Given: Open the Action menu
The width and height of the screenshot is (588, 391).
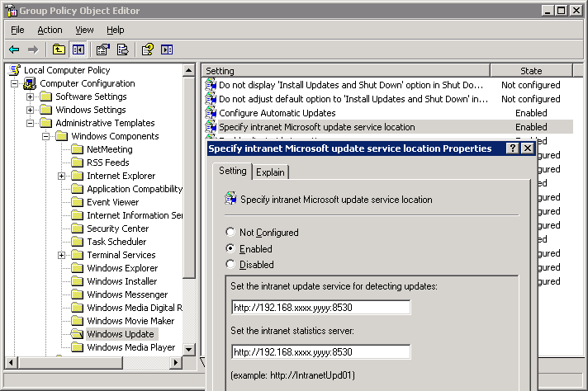Looking at the screenshot, I should point(50,30).
